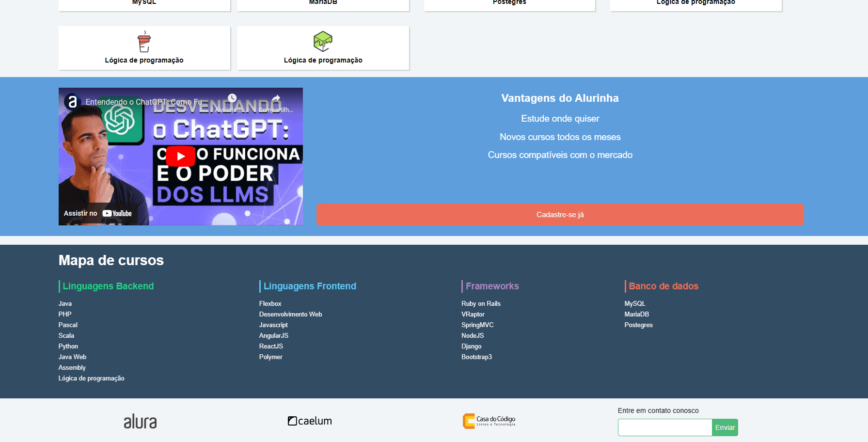The width and height of the screenshot is (868, 442).
Task: Click the Linguagens Backend heading
Action: (x=108, y=286)
